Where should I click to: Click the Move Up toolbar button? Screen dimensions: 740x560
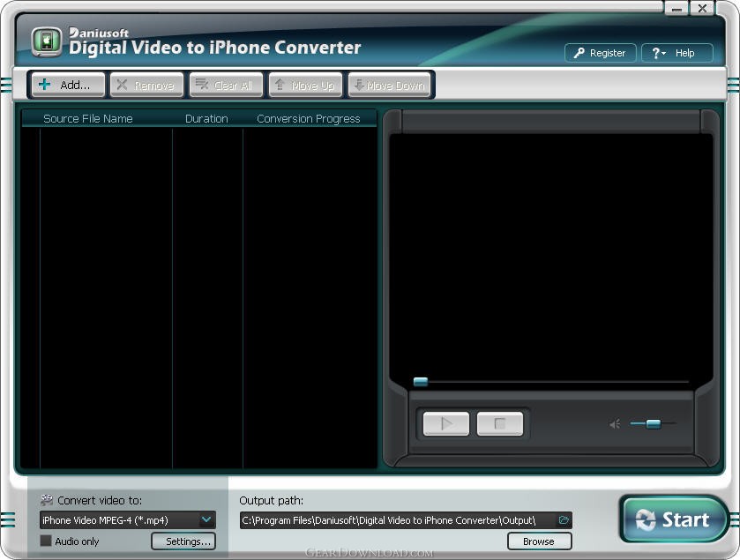[x=305, y=85]
